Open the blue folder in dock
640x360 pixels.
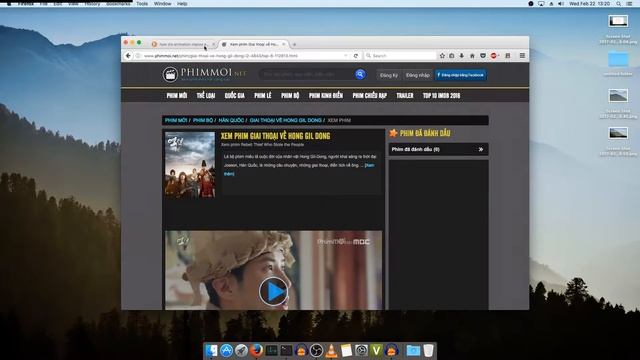coord(413,350)
